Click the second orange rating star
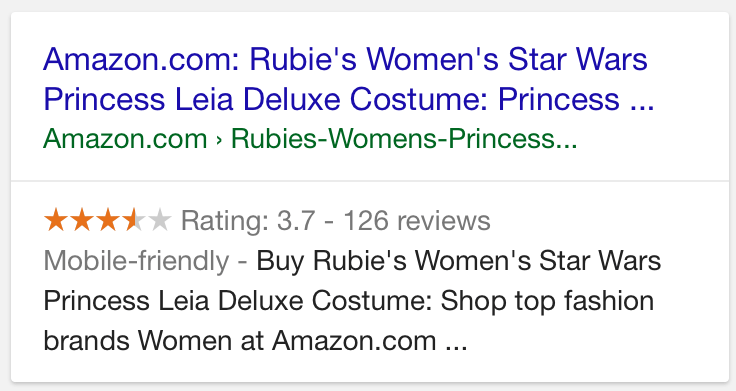The height and width of the screenshot is (391, 736). click(82, 220)
